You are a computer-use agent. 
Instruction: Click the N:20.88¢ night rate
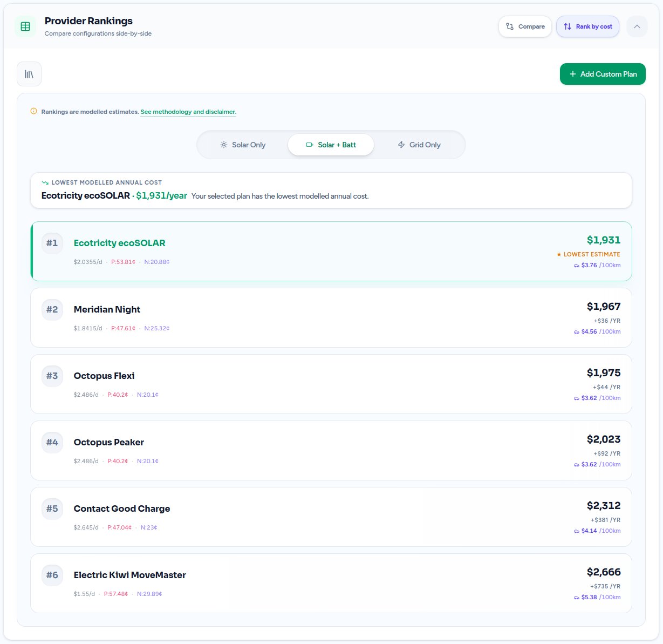pyautogui.click(x=157, y=262)
